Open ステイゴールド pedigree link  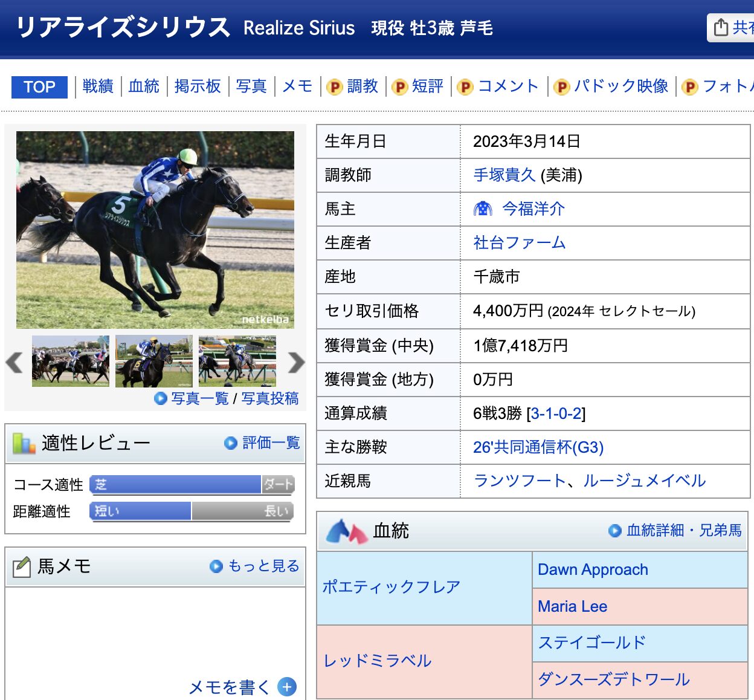pos(592,643)
